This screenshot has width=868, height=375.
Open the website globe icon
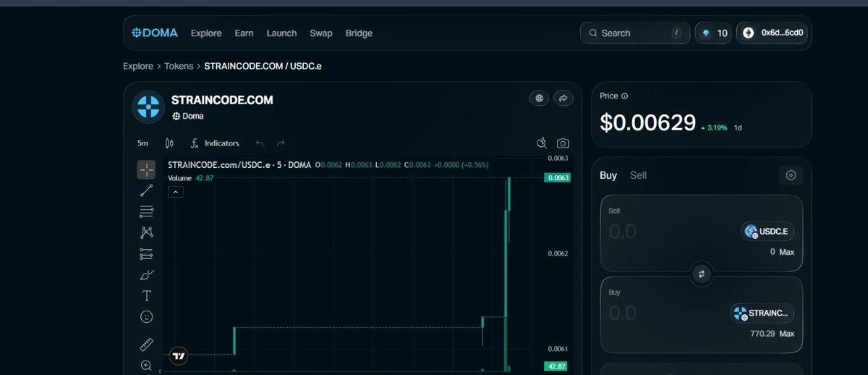point(538,98)
